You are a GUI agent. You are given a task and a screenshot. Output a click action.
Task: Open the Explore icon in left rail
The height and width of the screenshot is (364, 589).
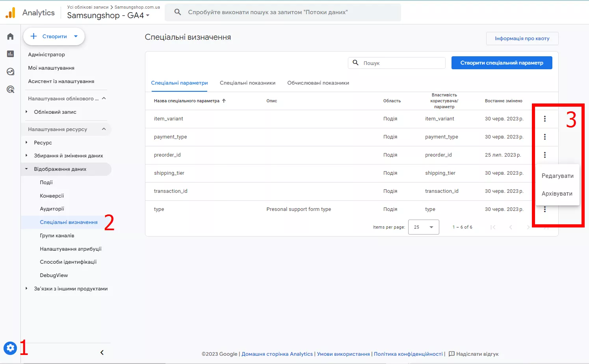point(10,72)
